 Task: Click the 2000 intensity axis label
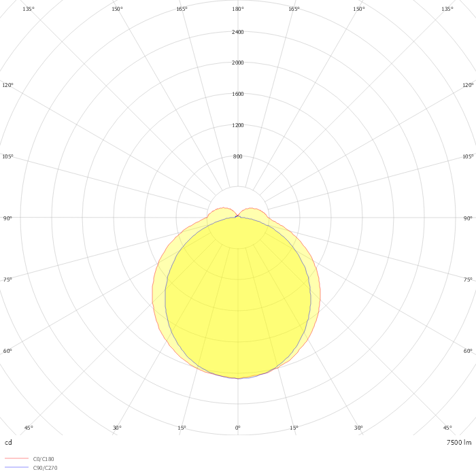point(238,63)
